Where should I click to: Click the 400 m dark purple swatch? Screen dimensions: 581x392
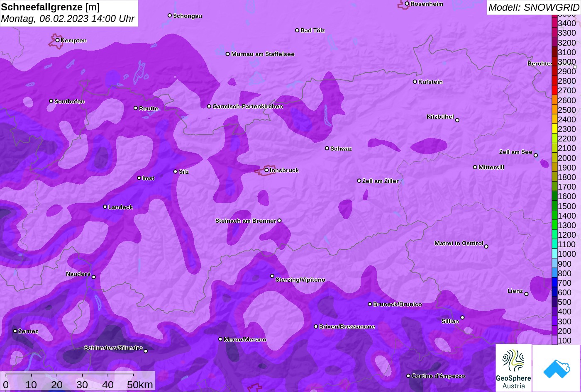(554, 312)
